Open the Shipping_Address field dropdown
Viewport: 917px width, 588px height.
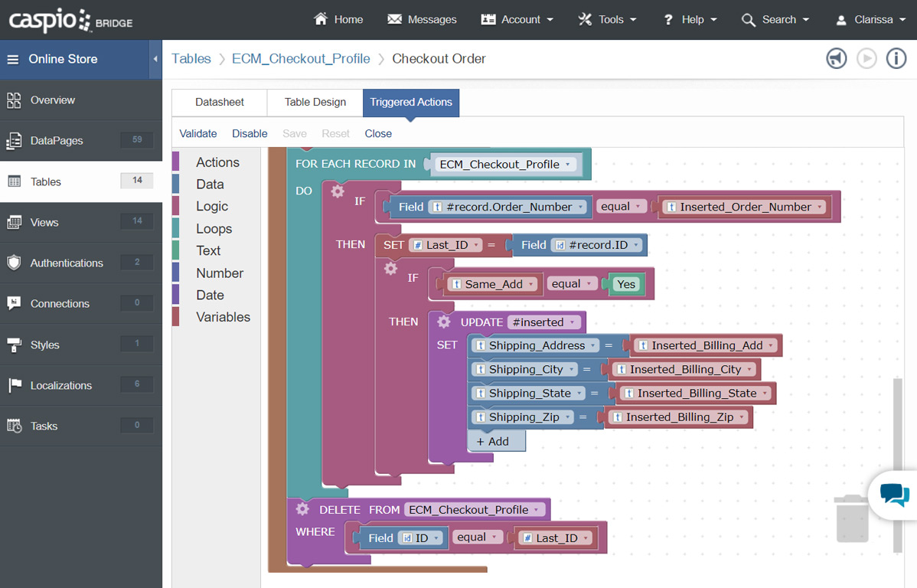click(536, 345)
